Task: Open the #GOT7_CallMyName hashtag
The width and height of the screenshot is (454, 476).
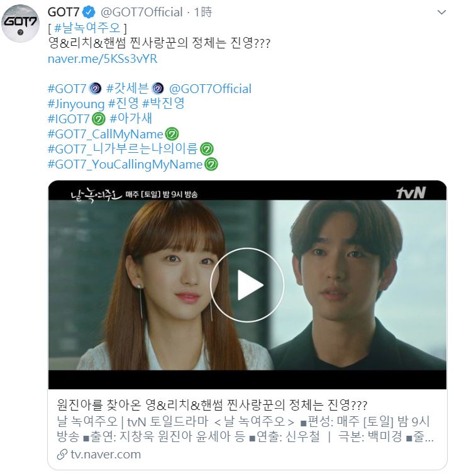Action: pos(106,134)
